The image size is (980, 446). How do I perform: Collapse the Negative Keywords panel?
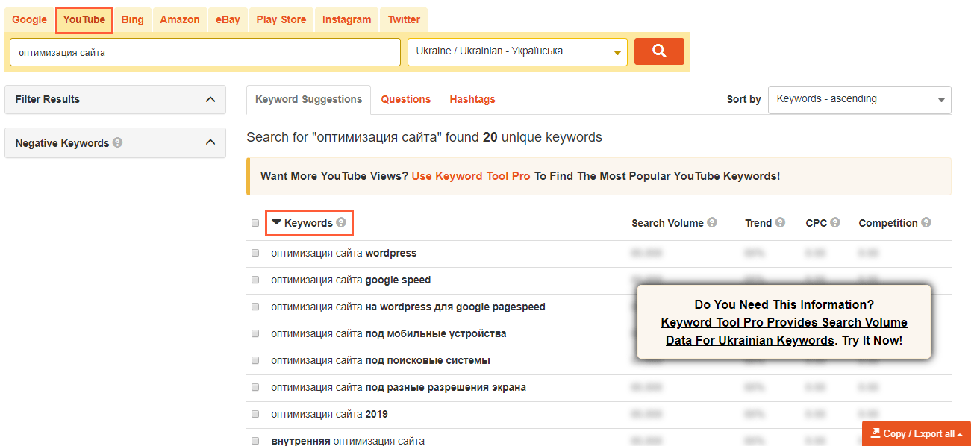[210, 142]
